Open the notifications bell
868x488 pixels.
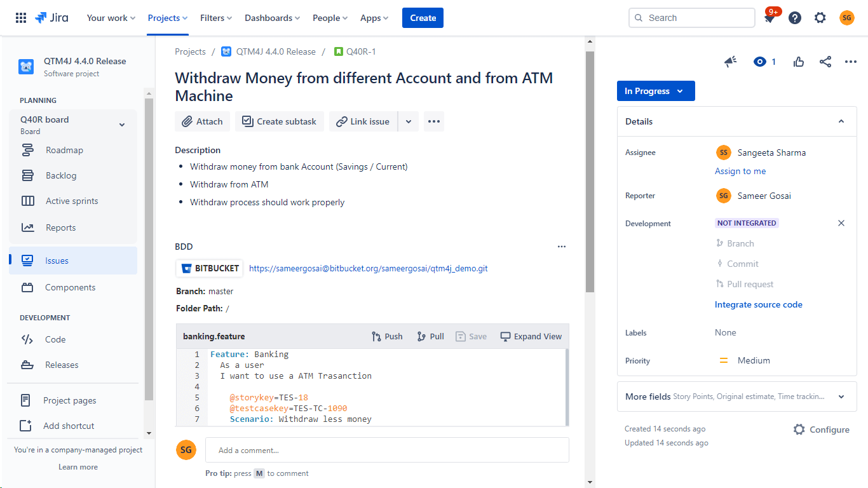[770, 18]
